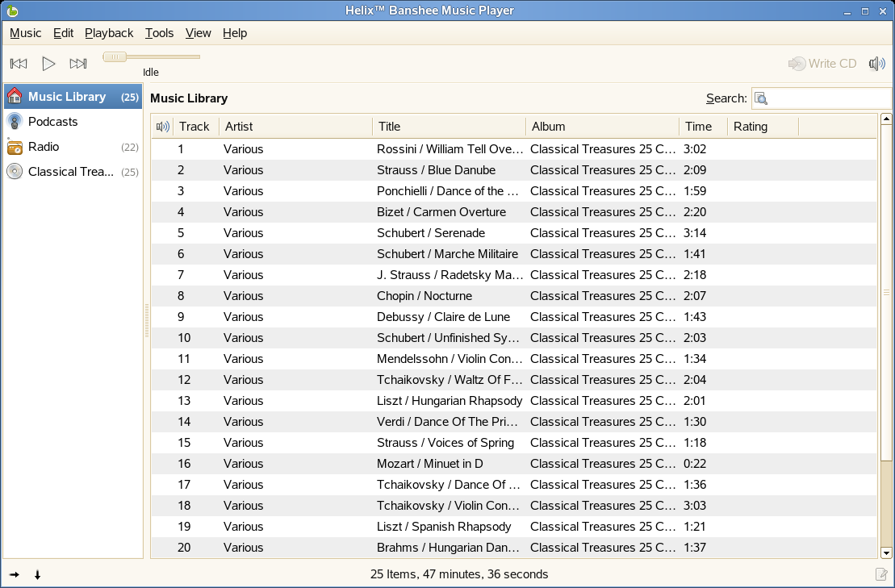Sort by Album column header
This screenshot has width=895, height=588.
tap(602, 127)
